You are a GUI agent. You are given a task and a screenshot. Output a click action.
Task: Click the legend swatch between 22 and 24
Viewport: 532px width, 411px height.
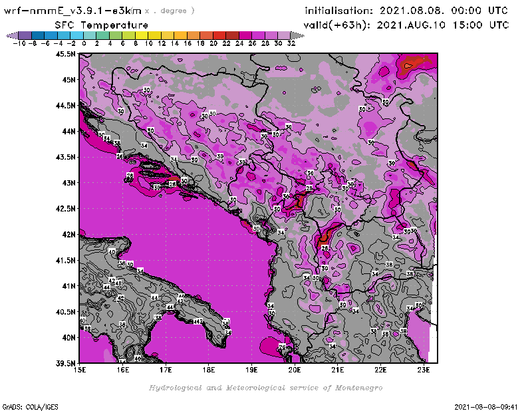[232, 35]
